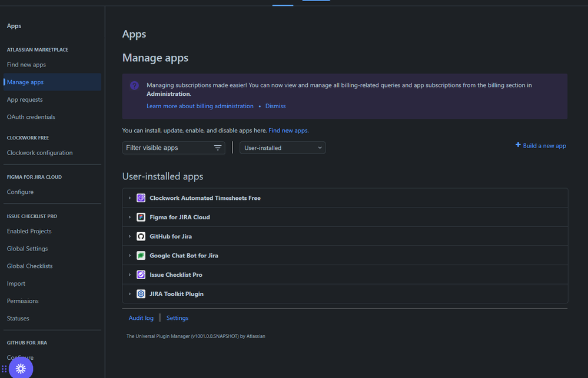This screenshot has width=588, height=378.
Task: Open Global Checklists under Issue Checklist Pro
Action: [29, 266]
